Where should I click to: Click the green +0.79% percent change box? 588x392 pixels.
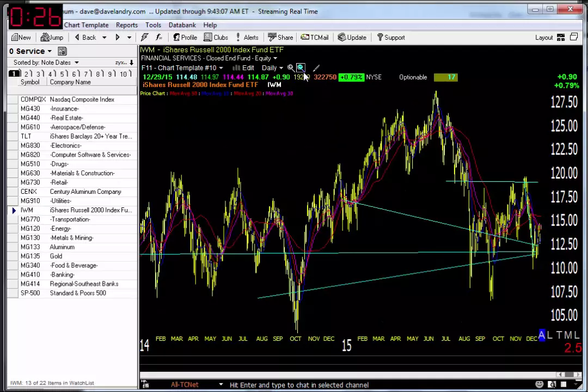pos(351,77)
